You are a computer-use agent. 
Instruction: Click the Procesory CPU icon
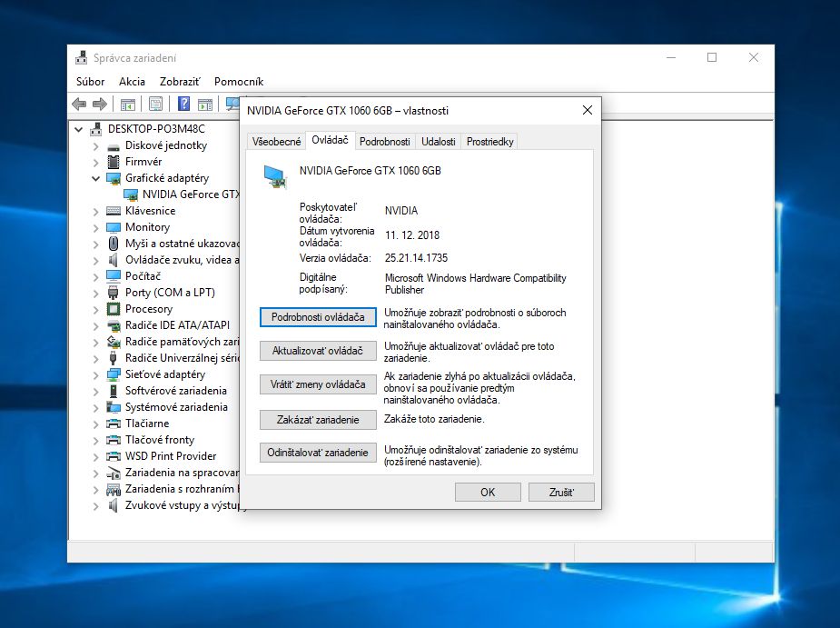(113, 309)
